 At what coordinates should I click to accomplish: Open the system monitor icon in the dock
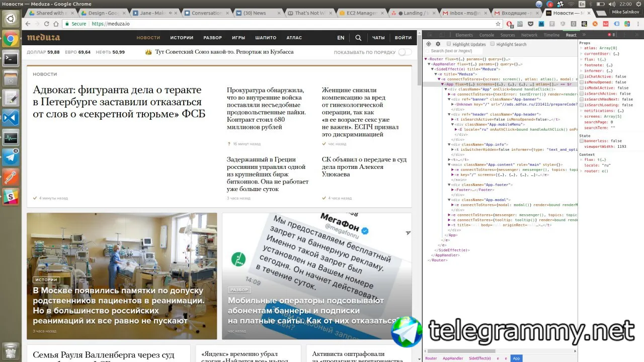click(x=11, y=137)
